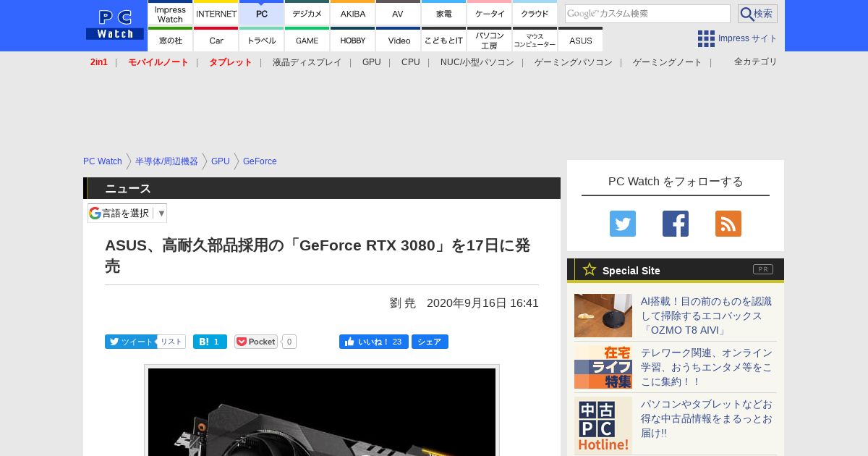Click the Pocket count 0 bubble
This screenshot has width=868, height=456.
[x=289, y=342]
